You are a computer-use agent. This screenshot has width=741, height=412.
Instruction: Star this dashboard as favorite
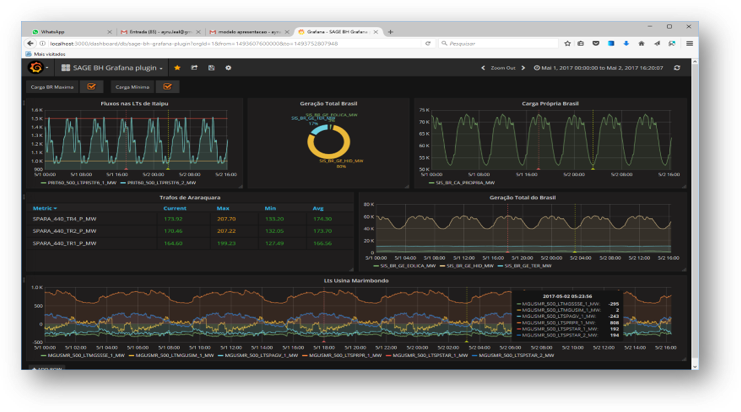(178, 68)
